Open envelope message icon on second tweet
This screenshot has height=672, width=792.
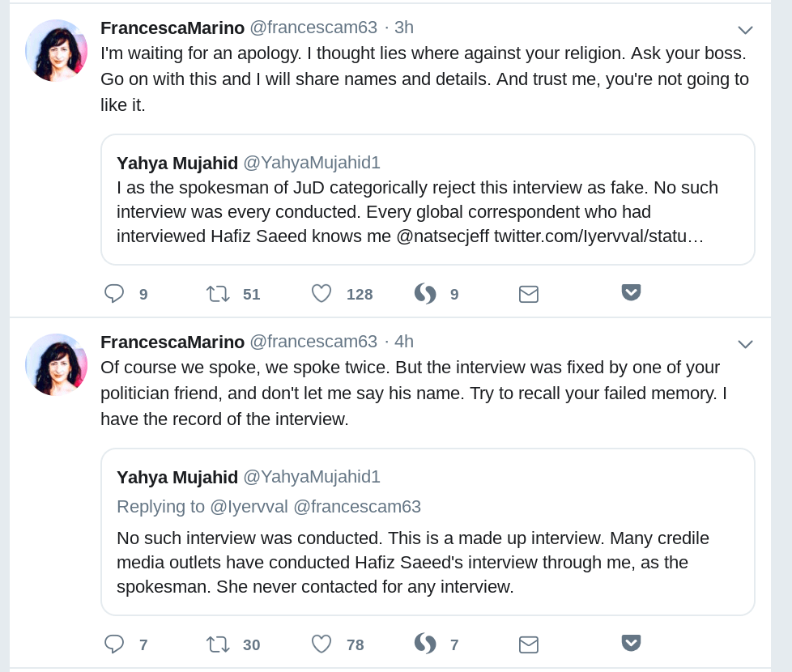coord(529,644)
